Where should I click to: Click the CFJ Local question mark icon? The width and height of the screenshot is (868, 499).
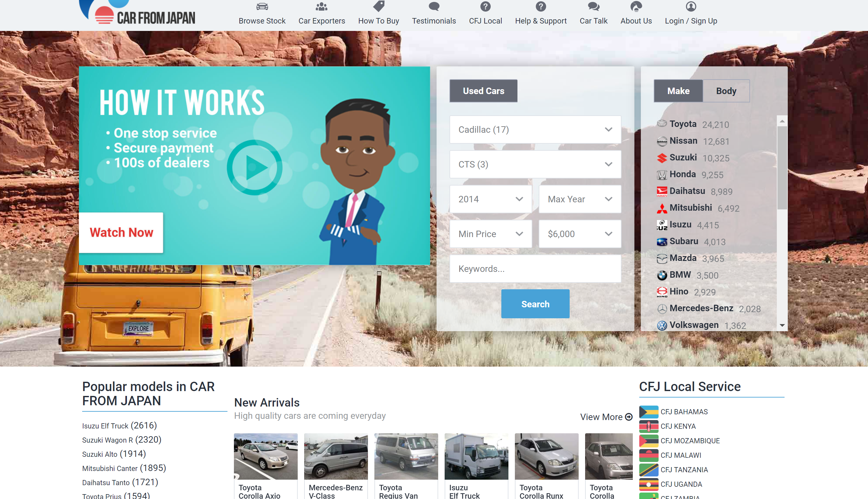tap(485, 6)
